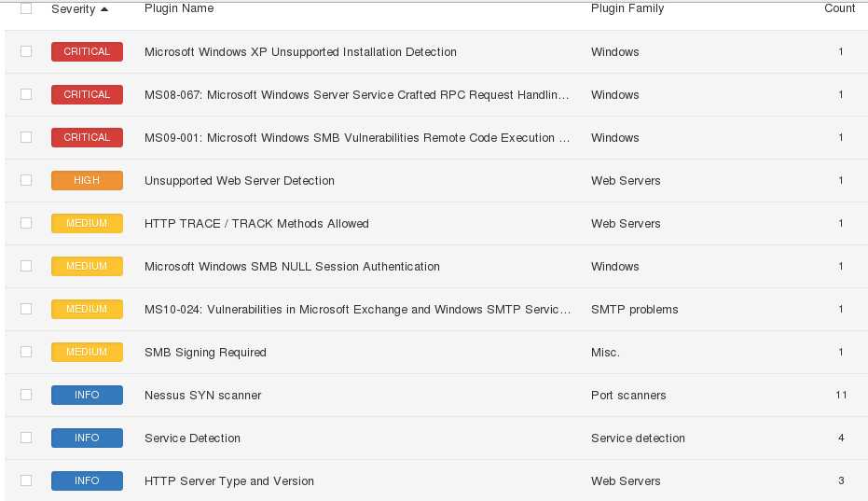The image size is (868, 501).
Task: Click the INFO badge for Nessus SYN scanner
Action: (x=87, y=396)
